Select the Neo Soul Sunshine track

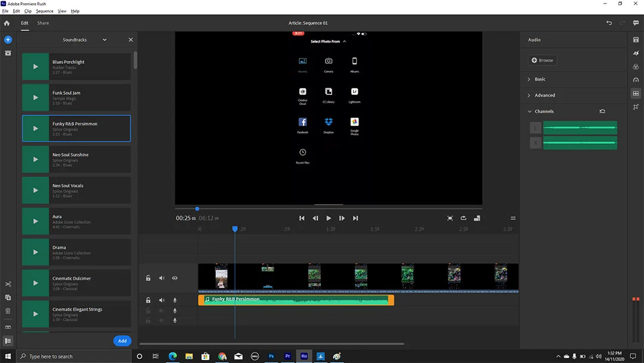(x=76, y=159)
